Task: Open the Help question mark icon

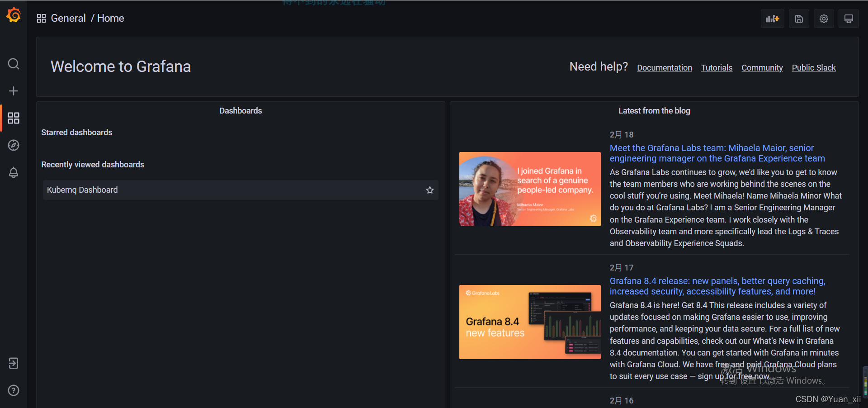Action: [14, 390]
